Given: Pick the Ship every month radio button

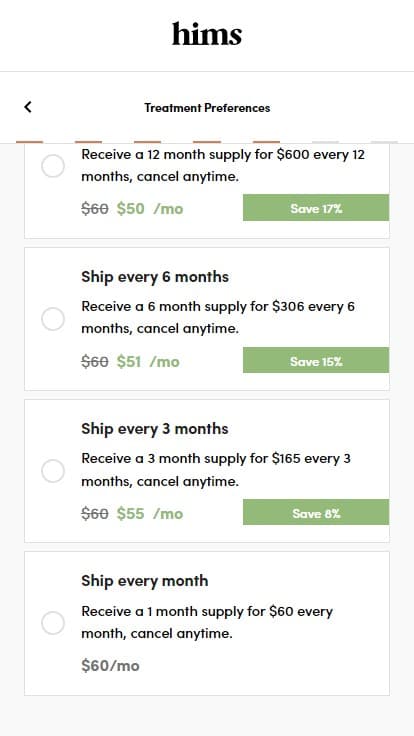Looking at the screenshot, I should click(53, 623).
